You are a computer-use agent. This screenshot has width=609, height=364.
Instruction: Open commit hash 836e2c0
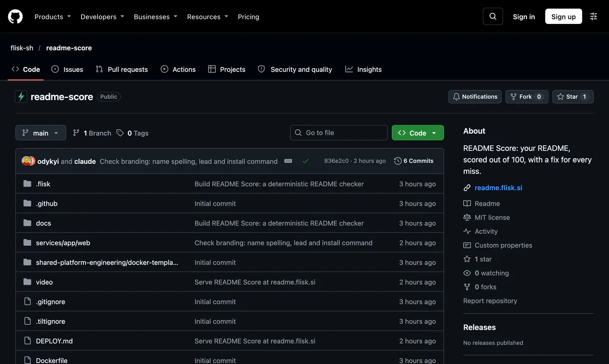click(337, 161)
